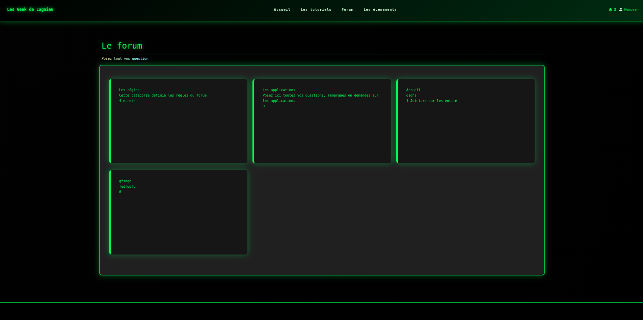Open the Jointure sur les entité topic
Image resolution: width=644 pixels, height=320 pixels.
coord(433,101)
